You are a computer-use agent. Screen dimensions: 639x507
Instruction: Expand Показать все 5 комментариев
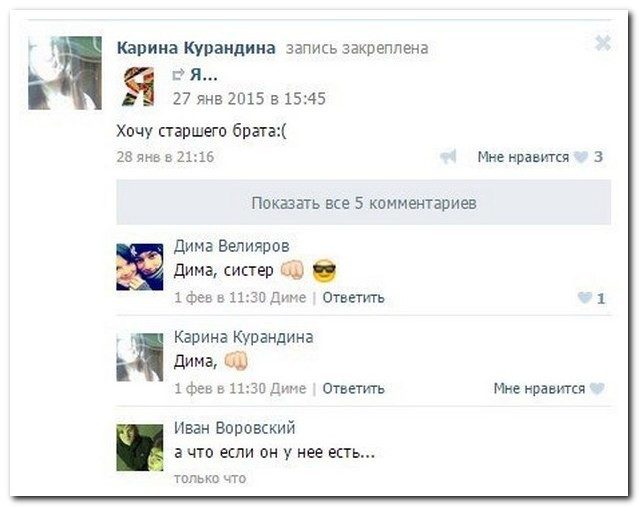364,203
